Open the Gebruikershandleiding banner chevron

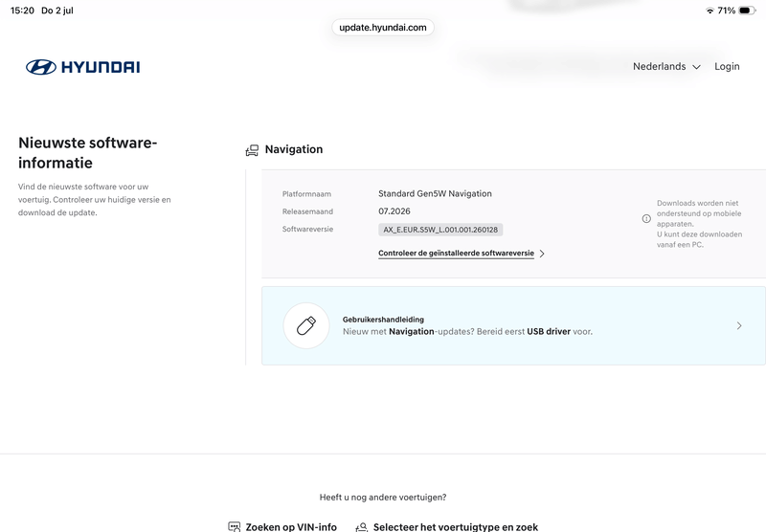(x=739, y=325)
